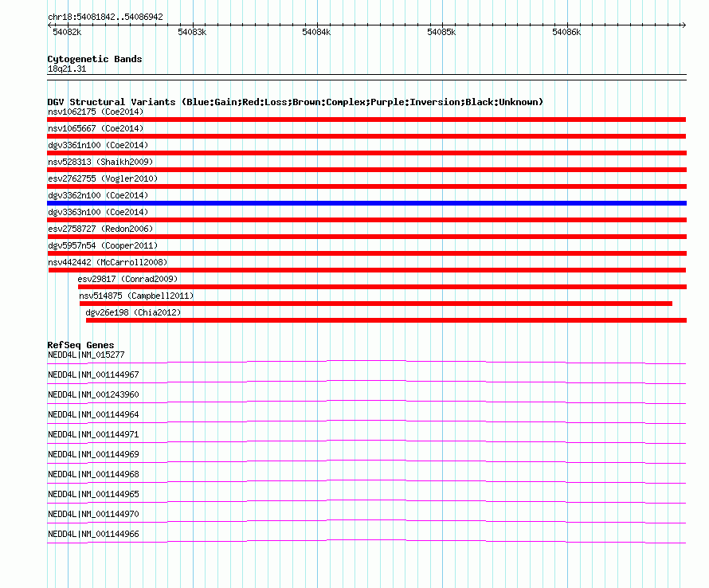This screenshot has height=588, width=709.
Task: Select transcript NEDD4L|NM_001144971
Action: (93, 435)
